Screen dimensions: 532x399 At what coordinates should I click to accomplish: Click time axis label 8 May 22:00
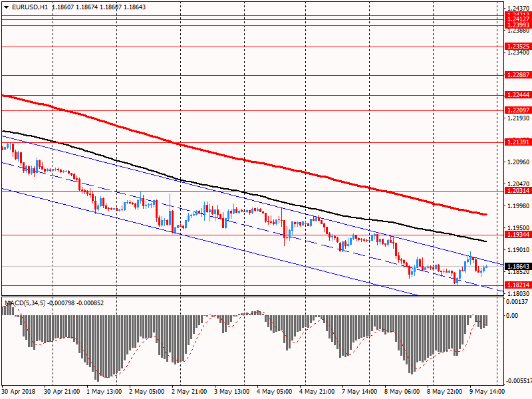(x=444, y=392)
